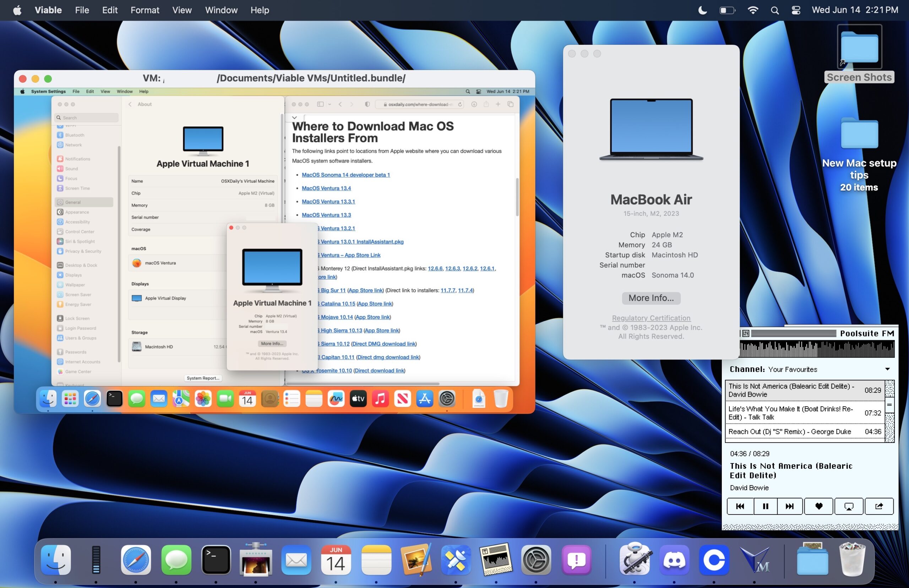The image size is (909, 588).
Task: Open the Channel selector dropdown in Poolsuite FM
Action: 887,369
